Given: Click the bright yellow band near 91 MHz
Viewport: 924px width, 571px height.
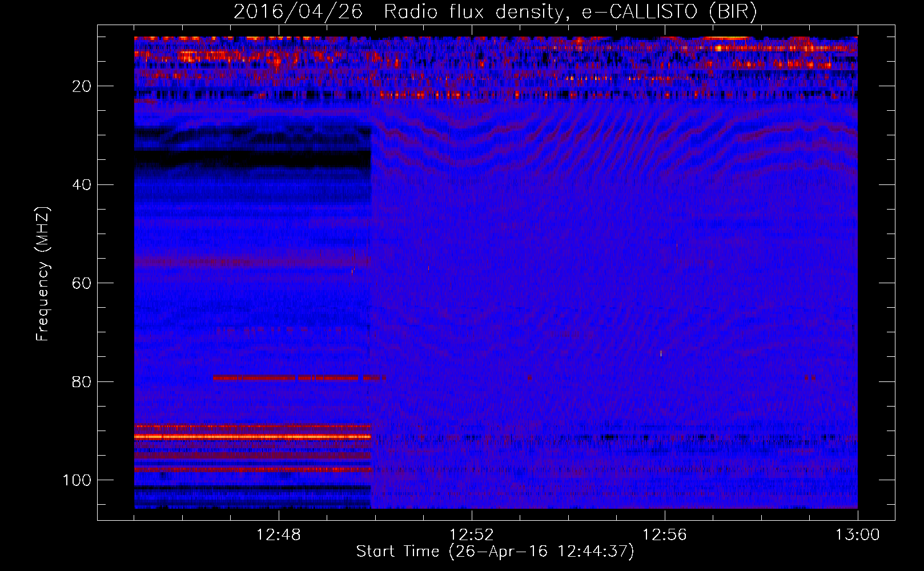Looking at the screenshot, I should click(x=252, y=437).
